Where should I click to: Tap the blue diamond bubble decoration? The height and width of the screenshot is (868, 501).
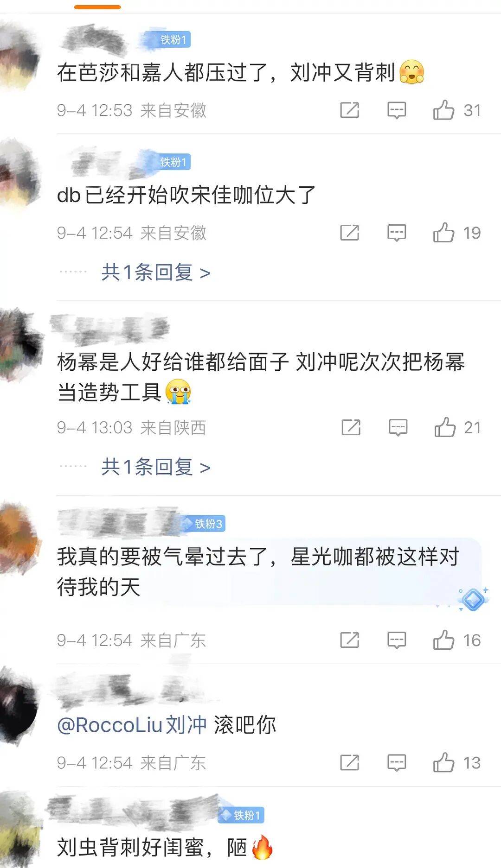(x=473, y=600)
